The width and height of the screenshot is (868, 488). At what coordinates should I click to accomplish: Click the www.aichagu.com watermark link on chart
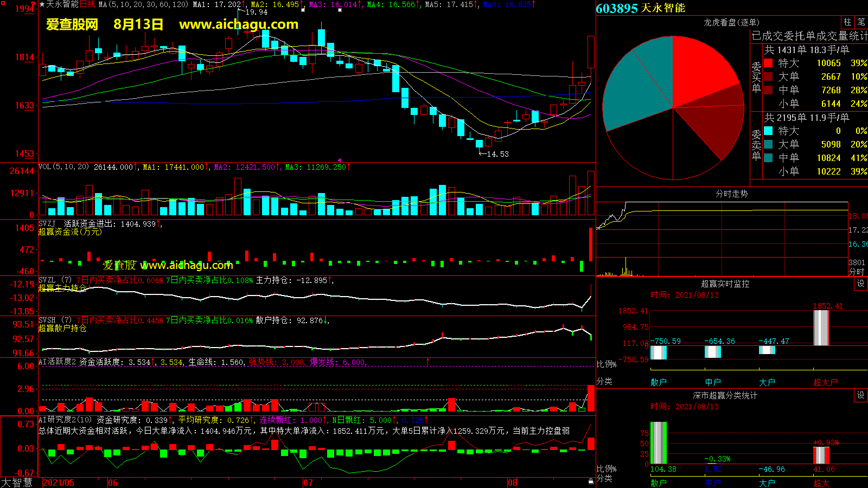tap(239, 24)
